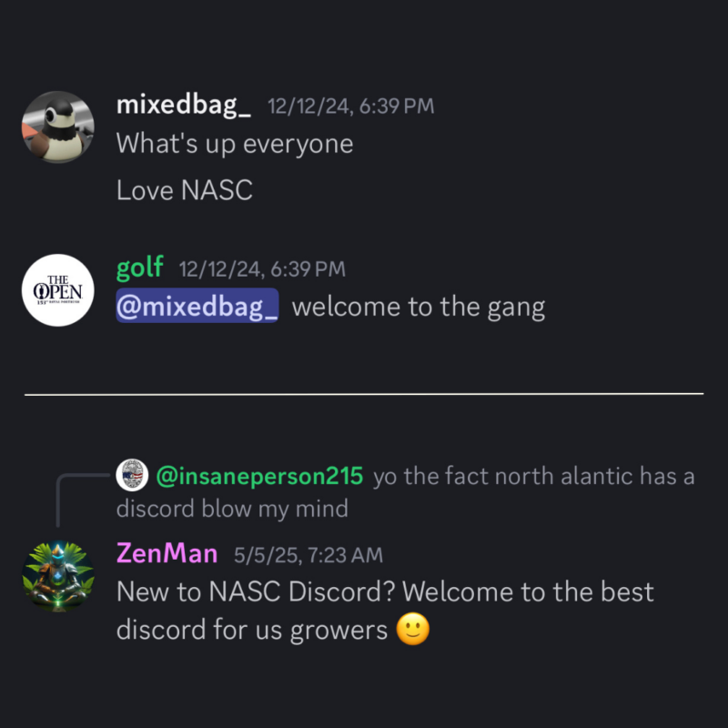This screenshot has width=728, height=728.
Task: Click the @insaneperson215 mention in the reply
Action: pos(259,476)
